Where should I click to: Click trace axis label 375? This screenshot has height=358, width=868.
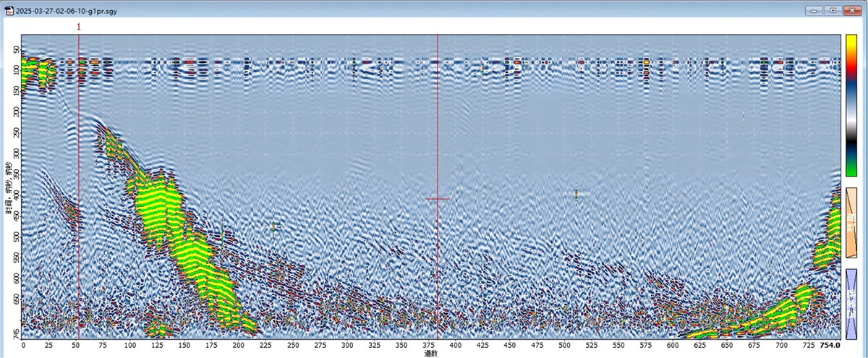(x=429, y=346)
